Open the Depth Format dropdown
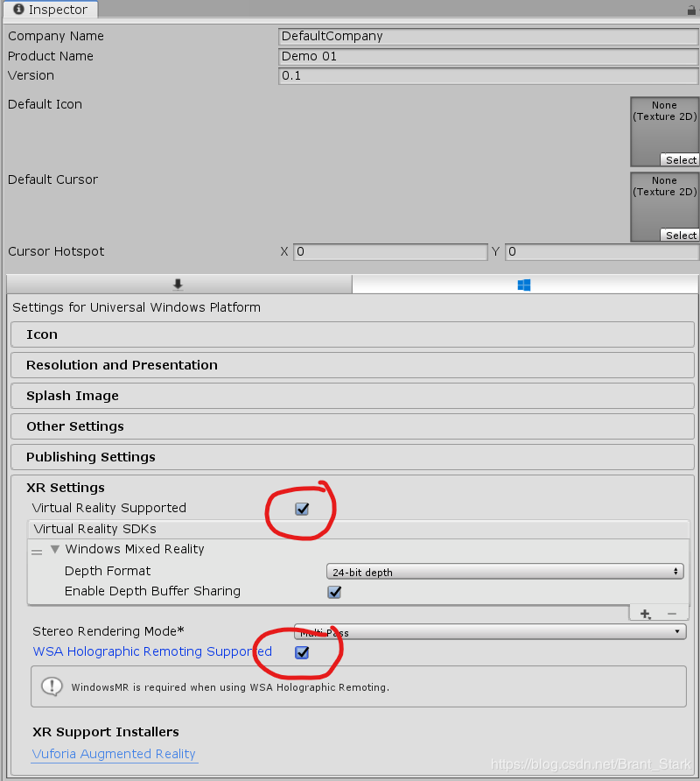Image resolution: width=700 pixels, height=781 pixels. point(505,572)
